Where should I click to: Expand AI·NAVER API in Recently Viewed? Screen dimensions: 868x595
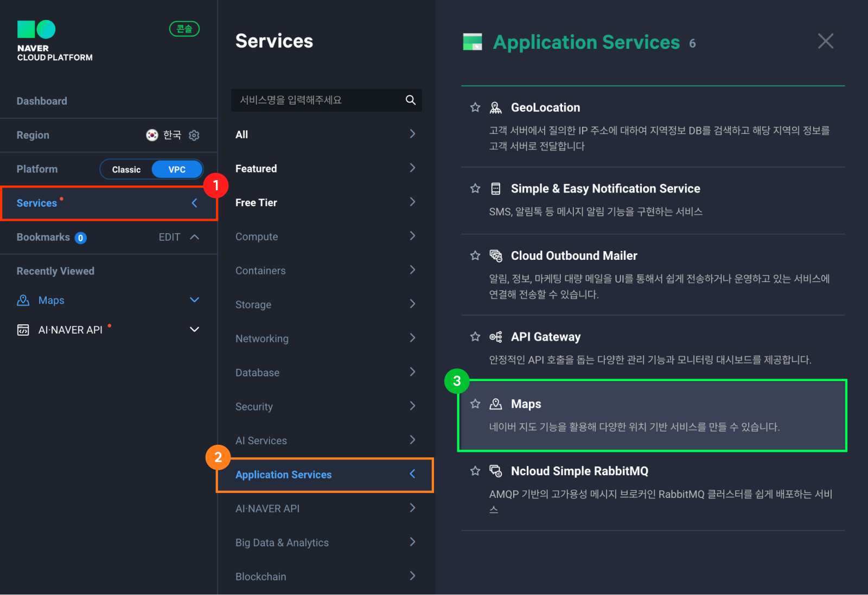194,330
